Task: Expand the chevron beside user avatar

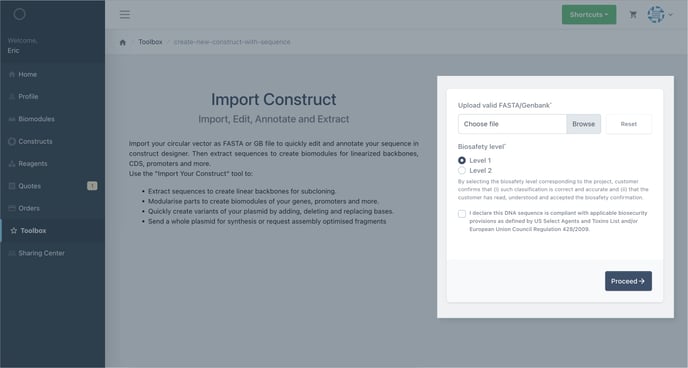Action: (x=670, y=14)
